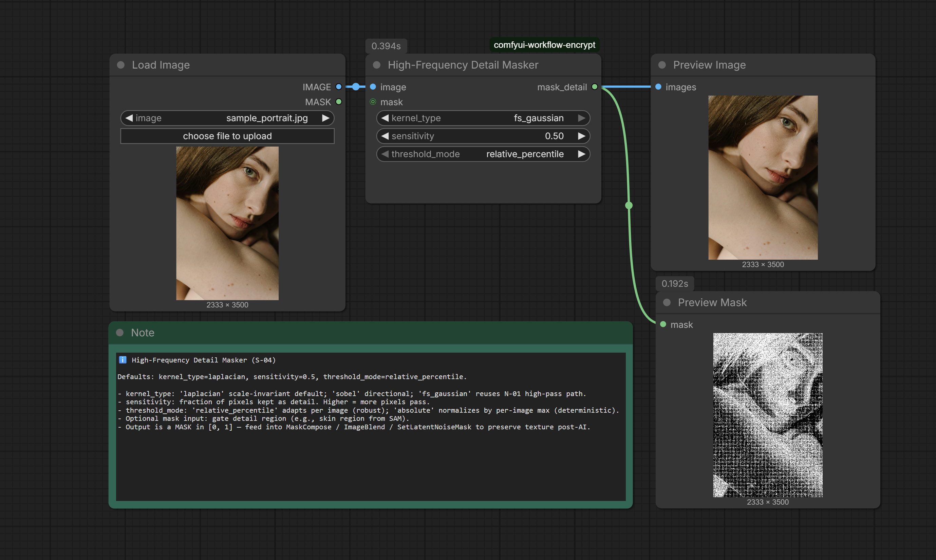Viewport: 936px width, 560px height.
Task: Open the threshold_mode relative_percentile dropdown
Action: (x=483, y=154)
